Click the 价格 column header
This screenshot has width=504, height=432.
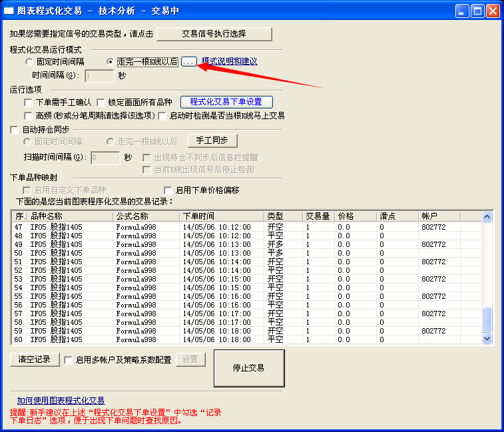pos(356,216)
